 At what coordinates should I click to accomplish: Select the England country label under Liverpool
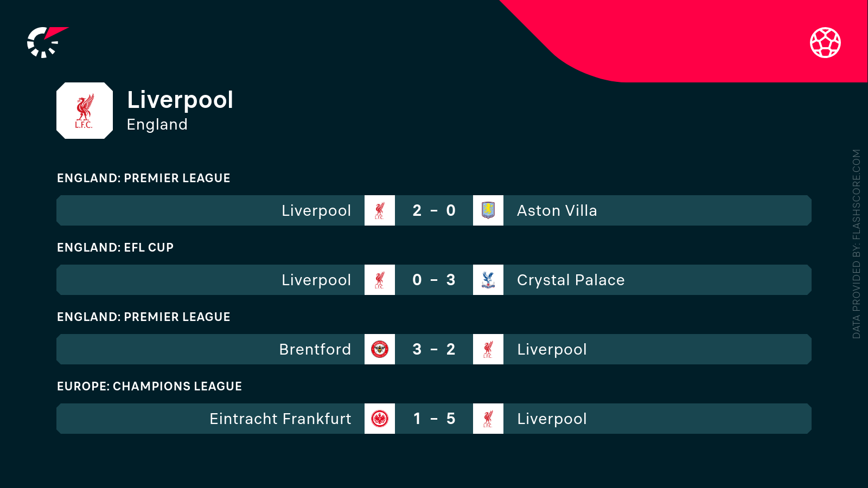point(157,125)
